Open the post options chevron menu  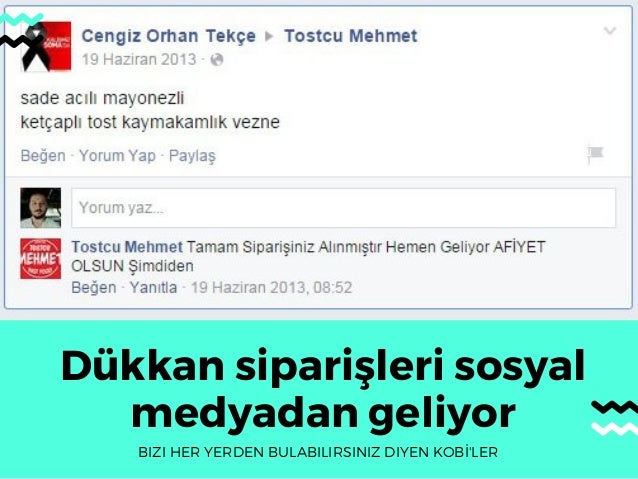tap(610, 31)
